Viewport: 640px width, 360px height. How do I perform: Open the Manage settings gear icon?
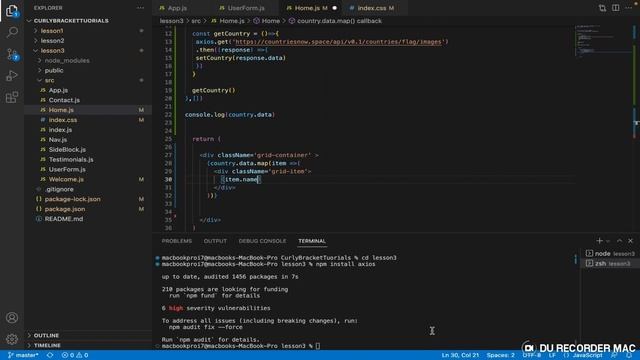coord(12,339)
